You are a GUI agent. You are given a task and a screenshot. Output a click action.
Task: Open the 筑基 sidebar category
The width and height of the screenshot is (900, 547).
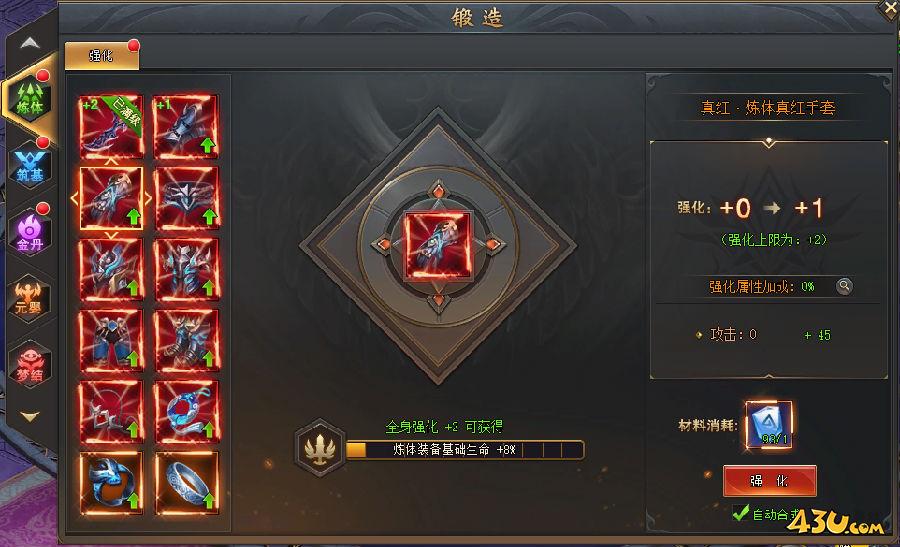tap(30, 166)
